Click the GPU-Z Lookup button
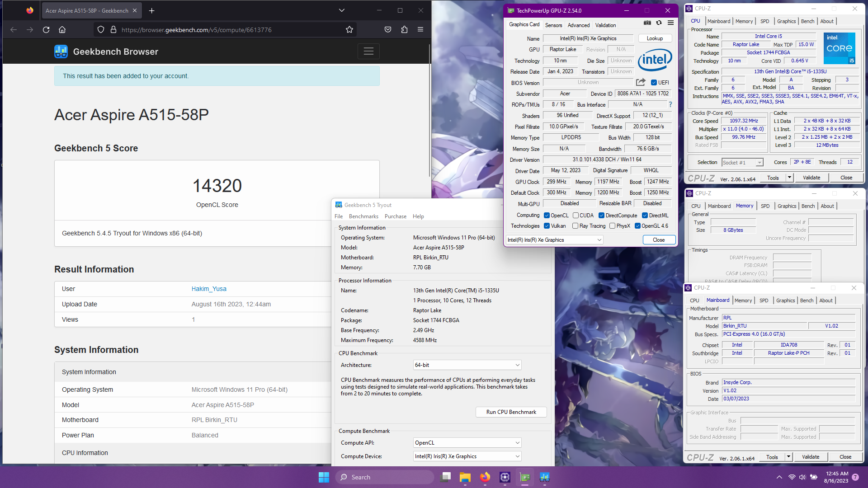Image resolution: width=868 pixels, height=488 pixels. coord(655,38)
